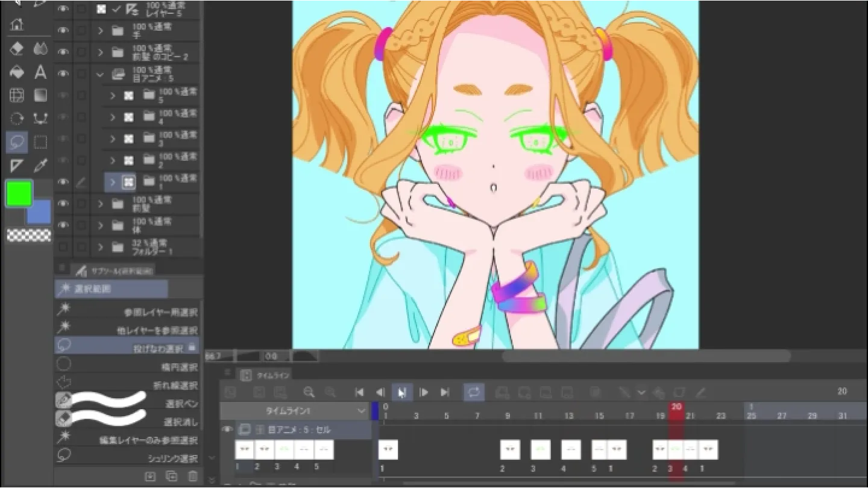Jump to the last frame
Image resolution: width=868 pixels, height=488 pixels.
(x=445, y=392)
